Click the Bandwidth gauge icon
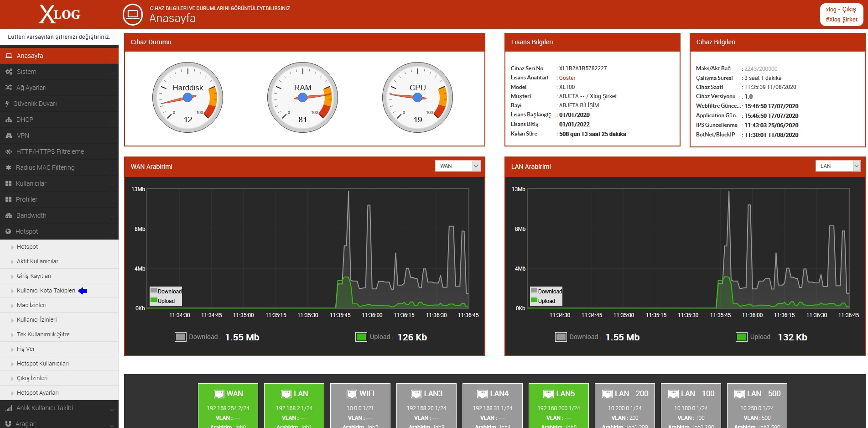Screen dimensions: 868x428 (9, 215)
